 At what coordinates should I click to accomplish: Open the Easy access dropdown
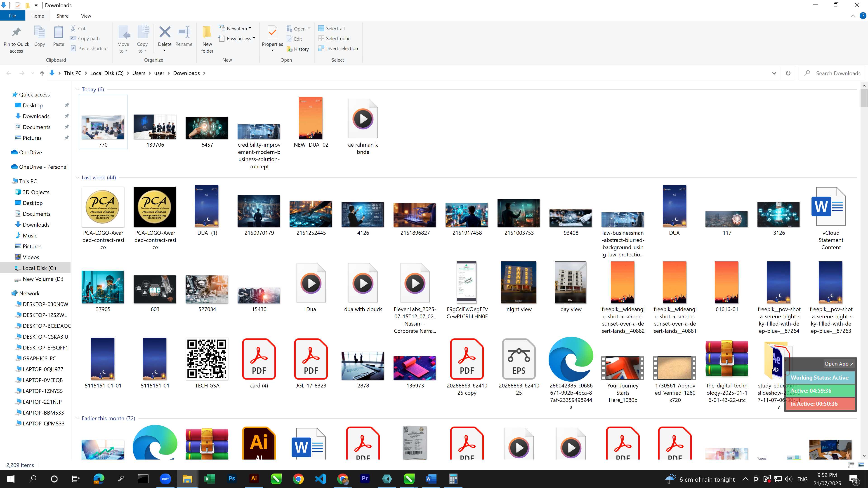pyautogui.click(x=237, y=38)
